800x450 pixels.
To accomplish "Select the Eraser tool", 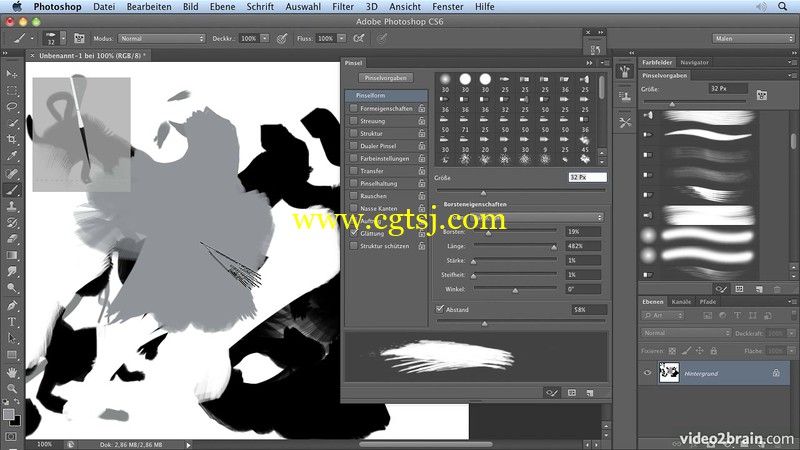I will click(11, 239).
